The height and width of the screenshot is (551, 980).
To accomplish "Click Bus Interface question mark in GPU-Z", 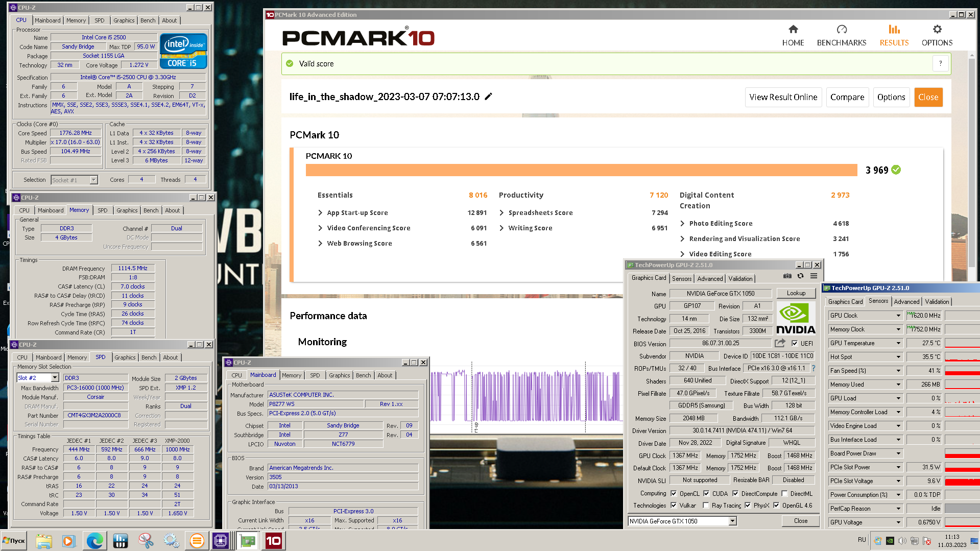I will (x=814, y=368).
